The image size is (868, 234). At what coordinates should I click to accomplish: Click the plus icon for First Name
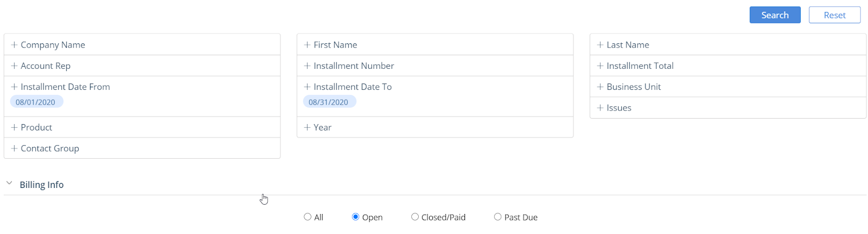click(307, 45)
